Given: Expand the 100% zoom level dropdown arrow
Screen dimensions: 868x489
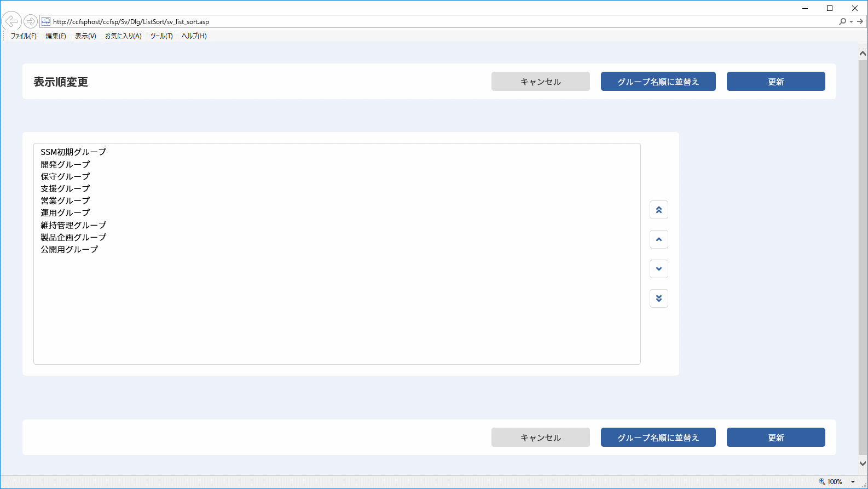Looking at the screenshot, I should 853,482.
